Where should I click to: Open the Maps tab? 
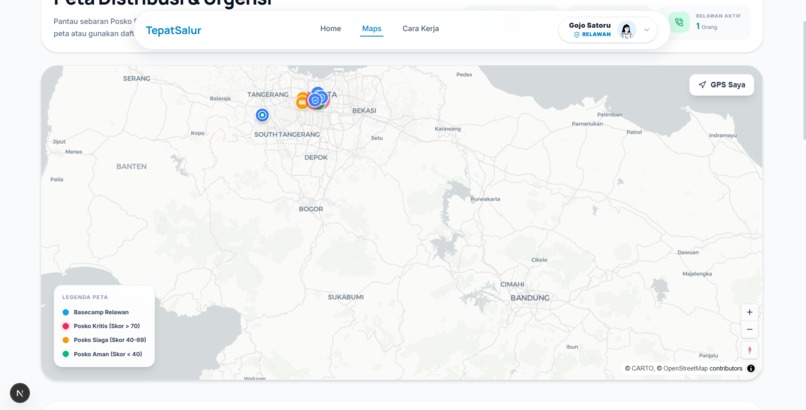(x=372, y=29)
